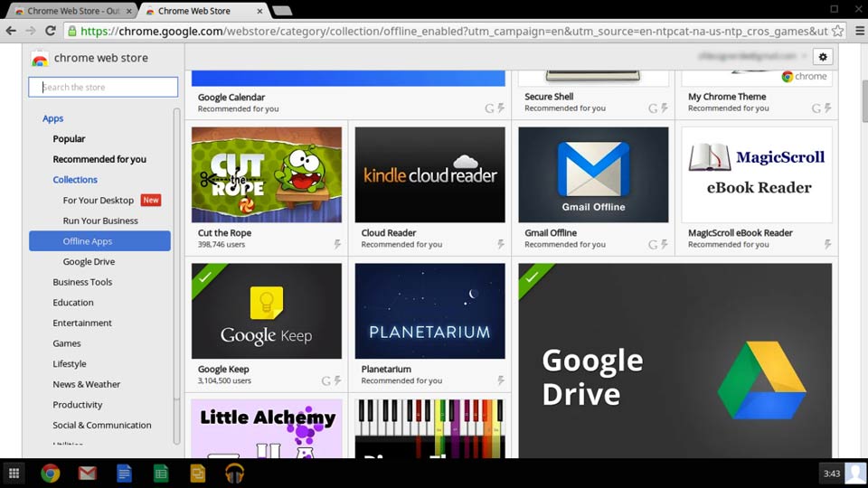Click lightning icon on Secure Shell card
Viewport: 868px width, 488px height.
(665, 108)
